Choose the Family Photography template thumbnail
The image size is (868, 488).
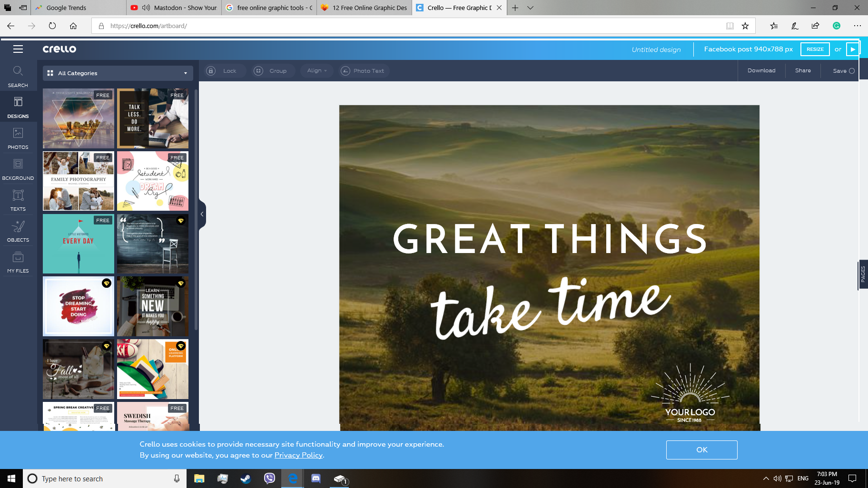point(79,181)
